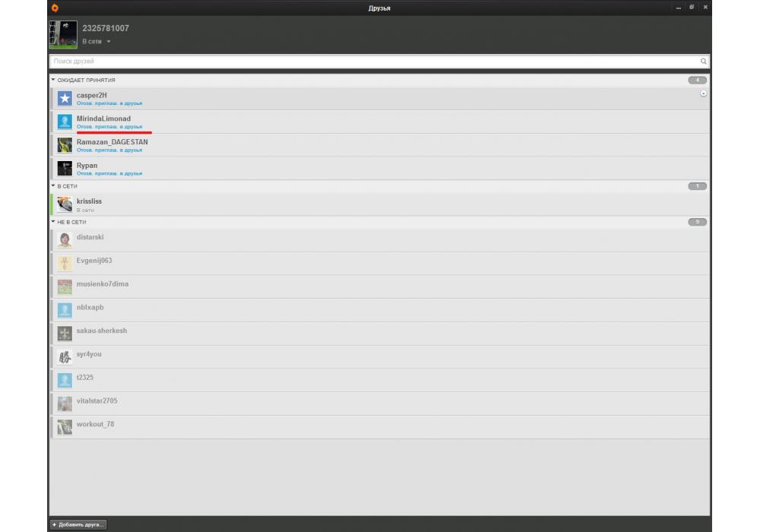The height and width of the screenshot is (532, 760).
Task: Open the "В сети" status dropdown
Action: (97, 42)
